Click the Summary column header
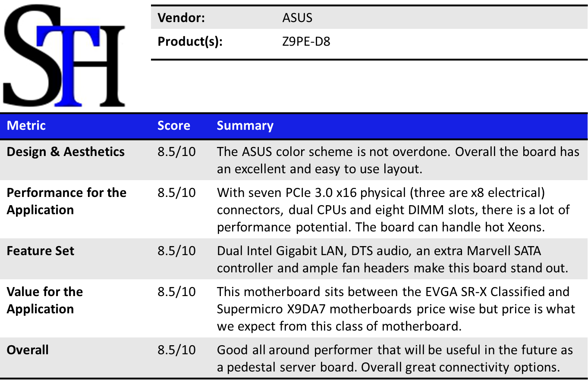 click(x=245, y=125)
